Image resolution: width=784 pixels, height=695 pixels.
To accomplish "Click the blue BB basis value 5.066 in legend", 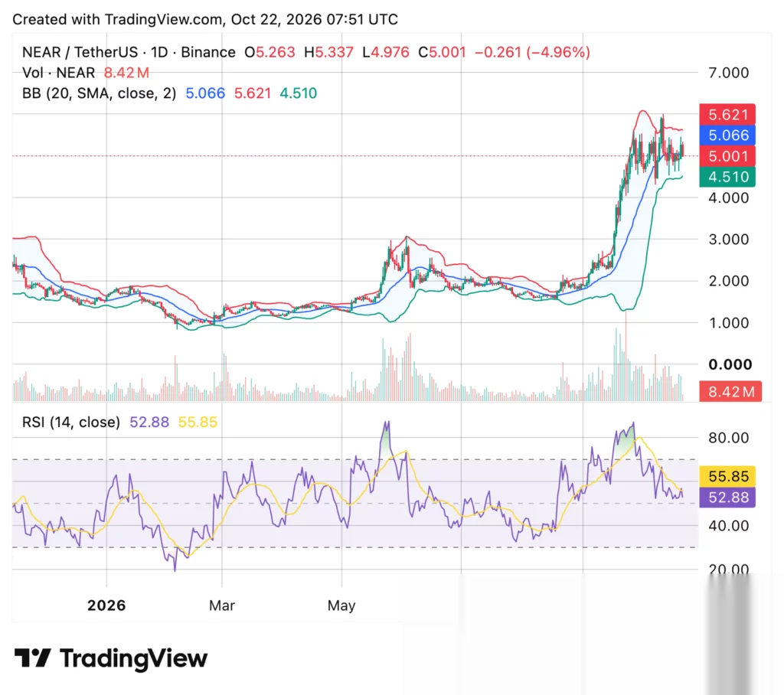I will [205, 93].
